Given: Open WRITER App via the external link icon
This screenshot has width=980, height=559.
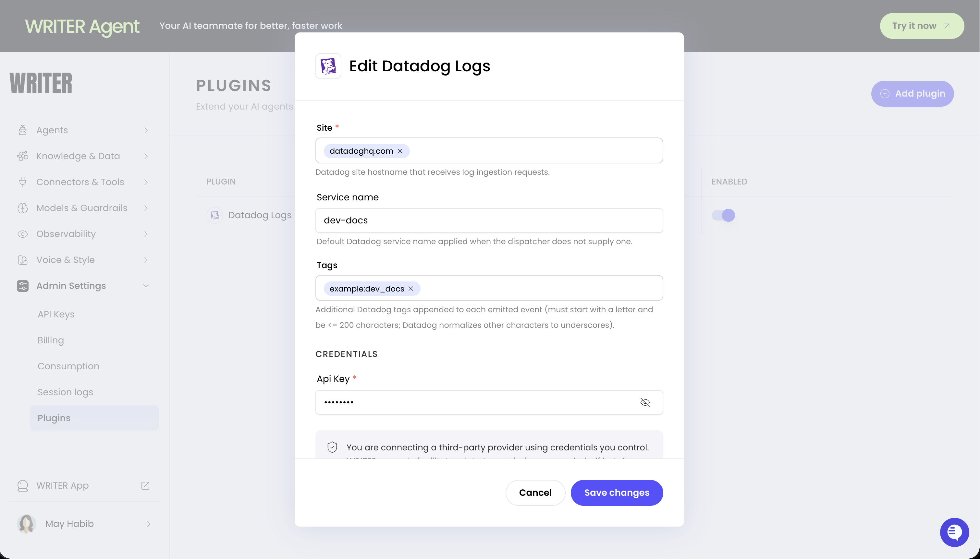Looking at the screenshot, I should [145, 485].
